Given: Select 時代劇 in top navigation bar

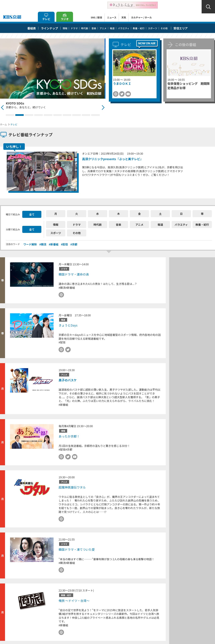Looking at the screenshot, I should pyautogui.click(x=85, y=28).
